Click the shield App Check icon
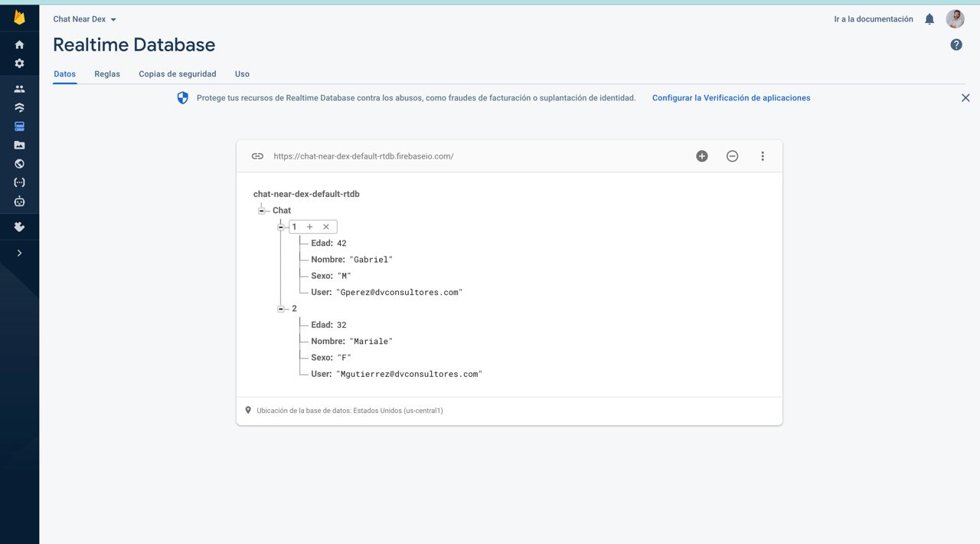The width and height of the screenshot is (980, 544). pyautogui.click(x=182, y=98)
